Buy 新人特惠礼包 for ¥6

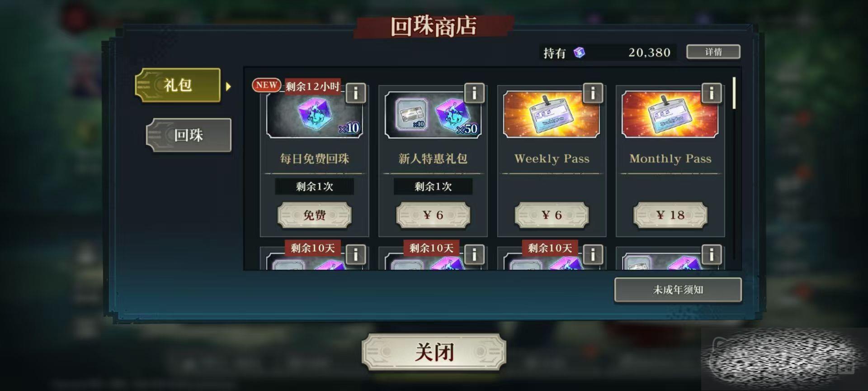(x=433, y=215)
